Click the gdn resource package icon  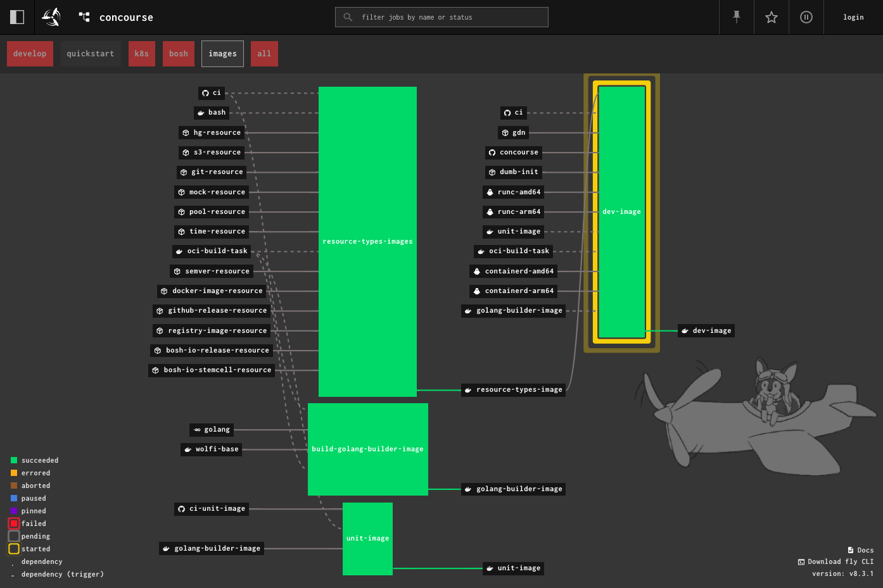coord(505,133)
